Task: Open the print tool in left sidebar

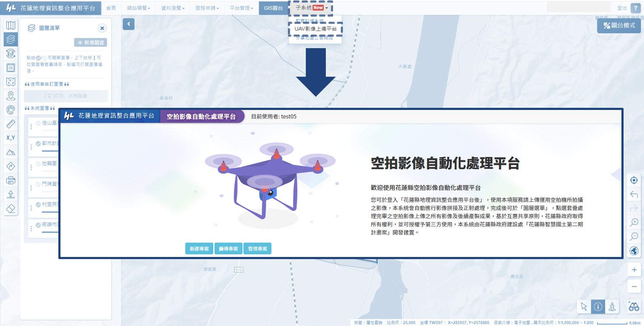Action: click(x=11, y=180)
